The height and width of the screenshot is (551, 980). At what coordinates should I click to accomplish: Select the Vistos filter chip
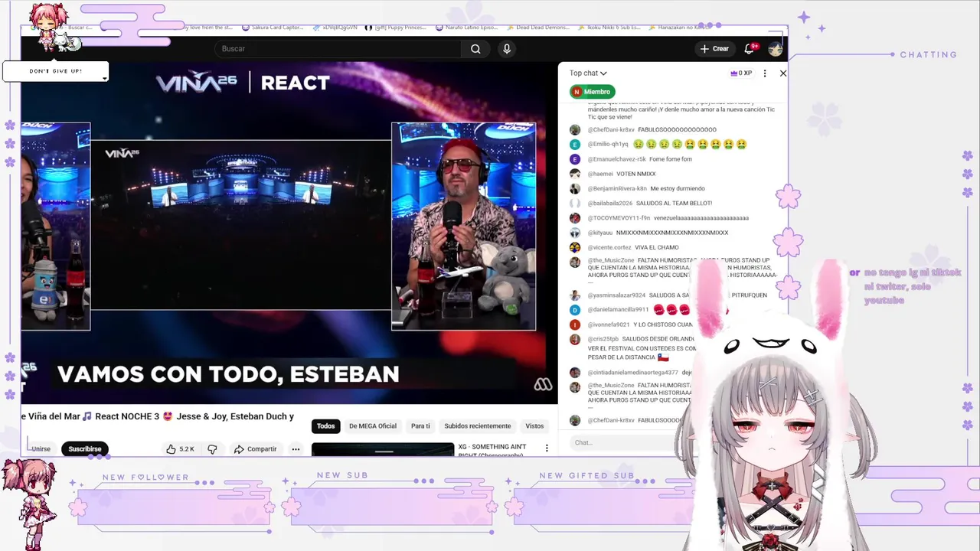tap(534, 426)
